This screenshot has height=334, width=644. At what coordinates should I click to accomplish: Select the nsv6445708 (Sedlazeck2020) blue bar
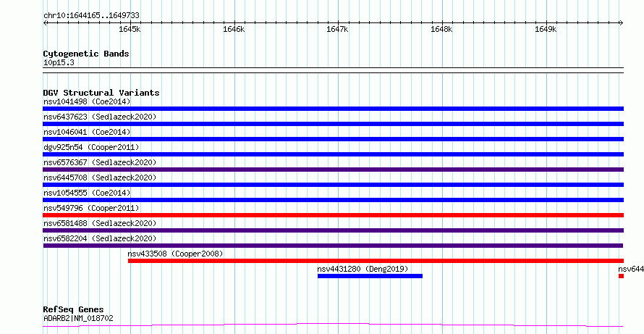pyautogui.click(x=333, y=185)
